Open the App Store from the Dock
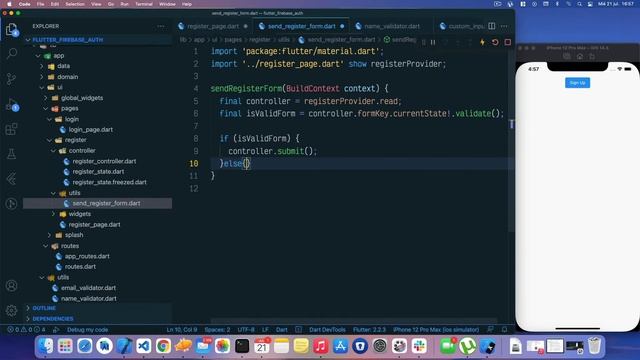This screenshot has width=640, height=360. 340,346
